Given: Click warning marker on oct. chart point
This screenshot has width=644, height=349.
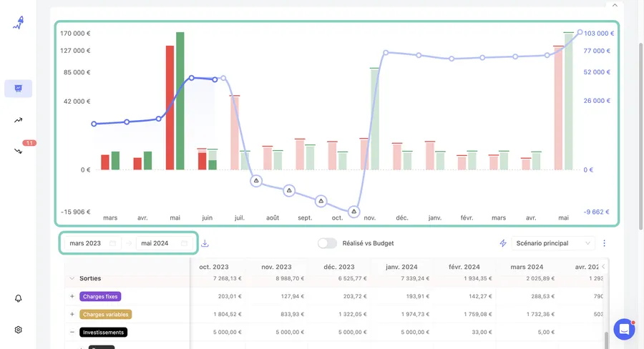Looking at the screenshot, I should click(x=353, y=212).
